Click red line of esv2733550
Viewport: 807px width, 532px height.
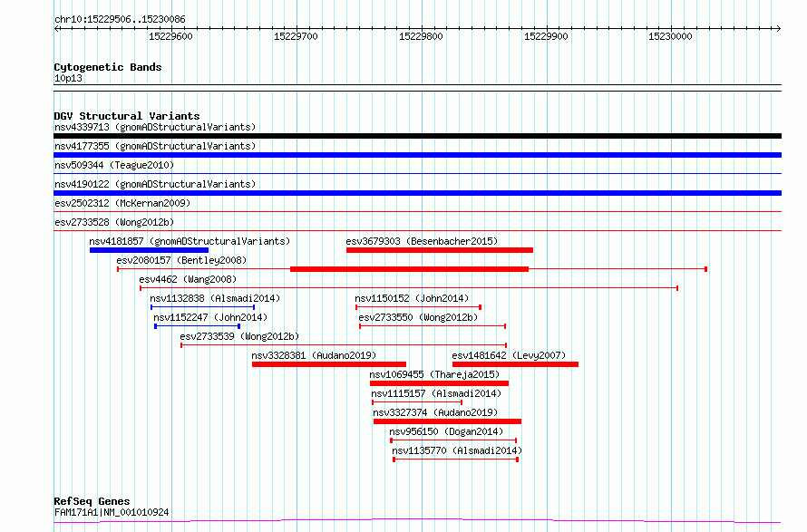click(x=433, y=326)
